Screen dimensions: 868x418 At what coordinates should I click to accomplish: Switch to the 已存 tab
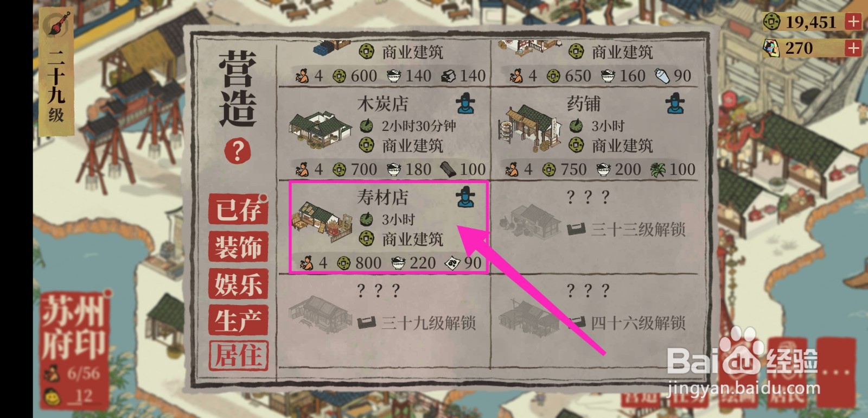[239, 209]
